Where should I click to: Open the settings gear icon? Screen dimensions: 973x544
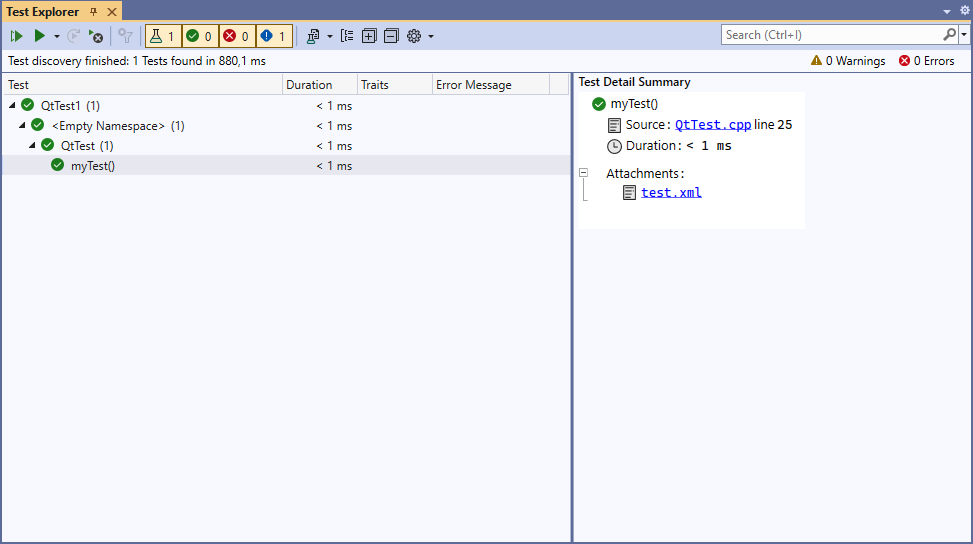pyautogui.click(x=414, y=36)
